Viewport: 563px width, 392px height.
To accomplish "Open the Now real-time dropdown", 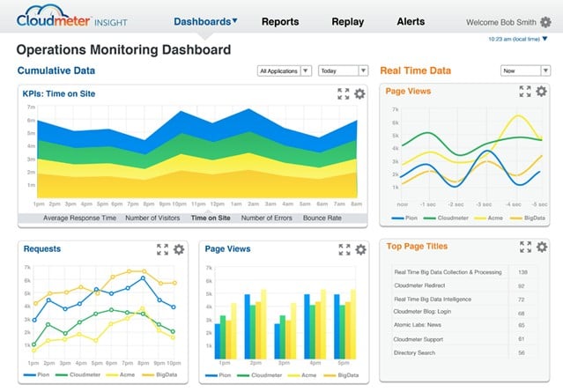I will [525, 70].
